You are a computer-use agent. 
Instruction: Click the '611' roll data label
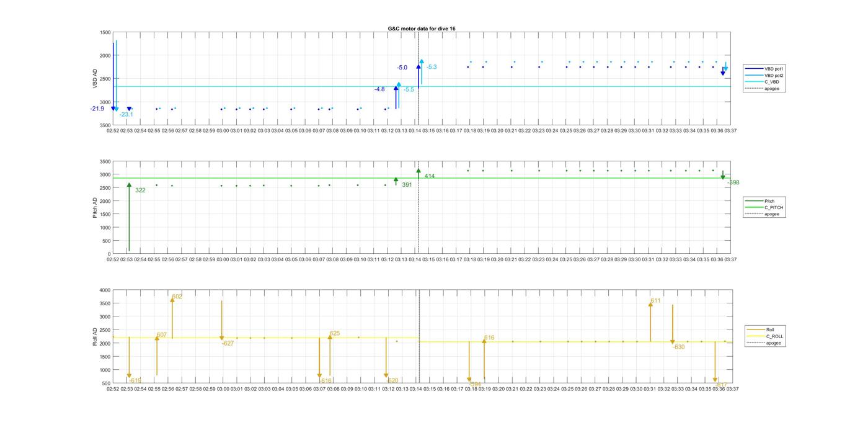click(655, 300)
